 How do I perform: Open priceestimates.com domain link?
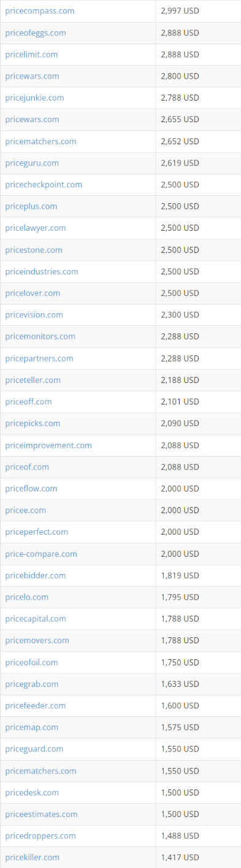[x=41, y=814]
